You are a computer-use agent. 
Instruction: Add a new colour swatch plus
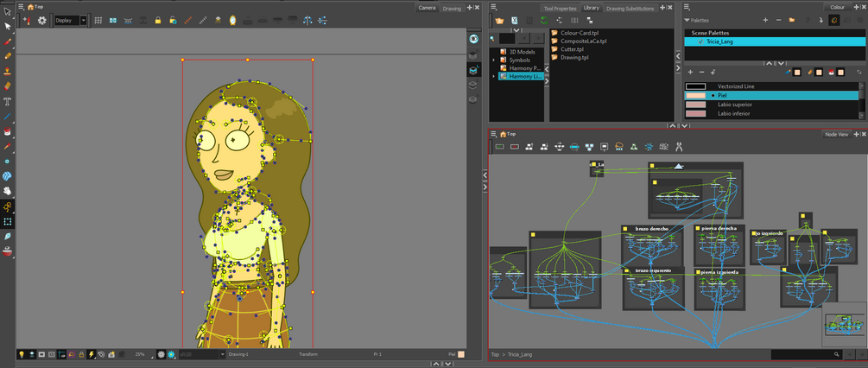click(x=690, y=72)
